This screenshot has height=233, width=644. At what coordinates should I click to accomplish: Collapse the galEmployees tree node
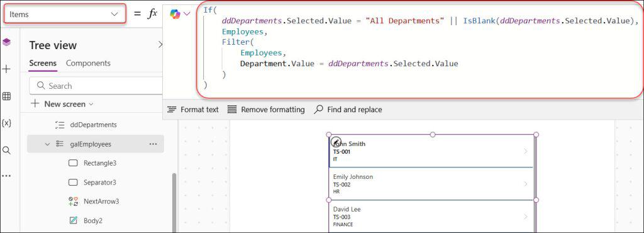47,144
